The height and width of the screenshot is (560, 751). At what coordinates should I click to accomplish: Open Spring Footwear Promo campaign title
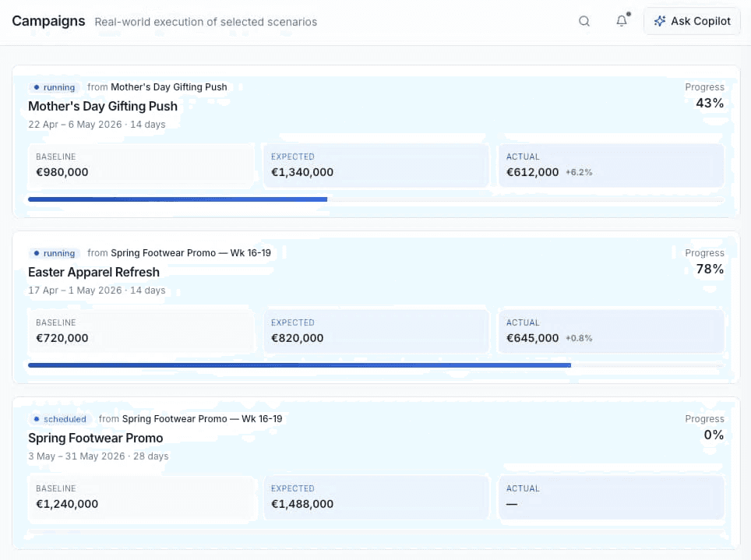coord(95,438)
